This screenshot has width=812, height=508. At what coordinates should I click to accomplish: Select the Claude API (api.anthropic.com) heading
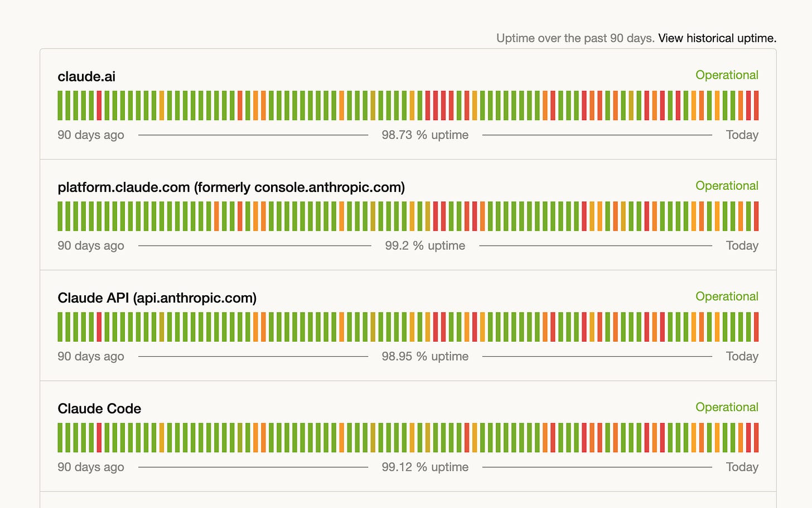point(157,298)
